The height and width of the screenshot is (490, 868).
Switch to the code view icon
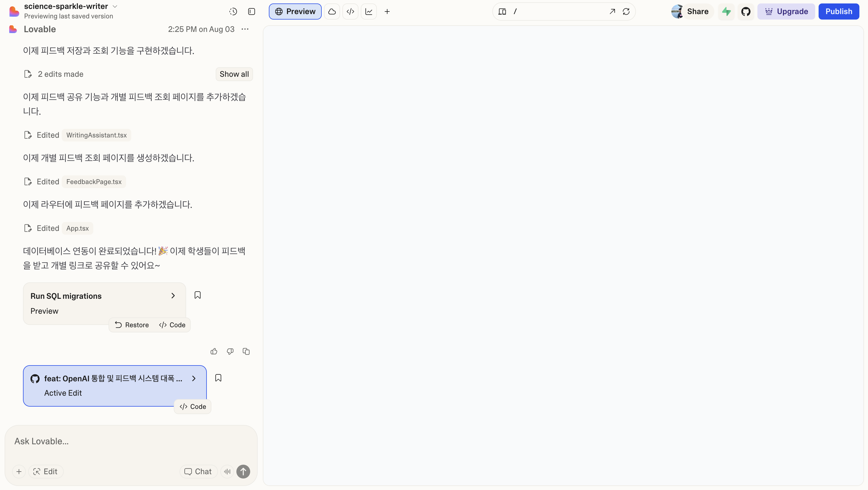coord(350,12)
